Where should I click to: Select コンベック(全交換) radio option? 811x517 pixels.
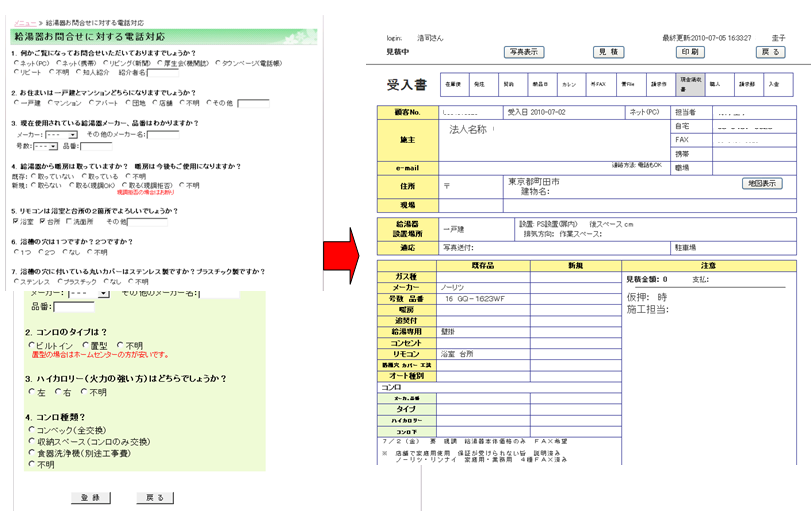32,430
